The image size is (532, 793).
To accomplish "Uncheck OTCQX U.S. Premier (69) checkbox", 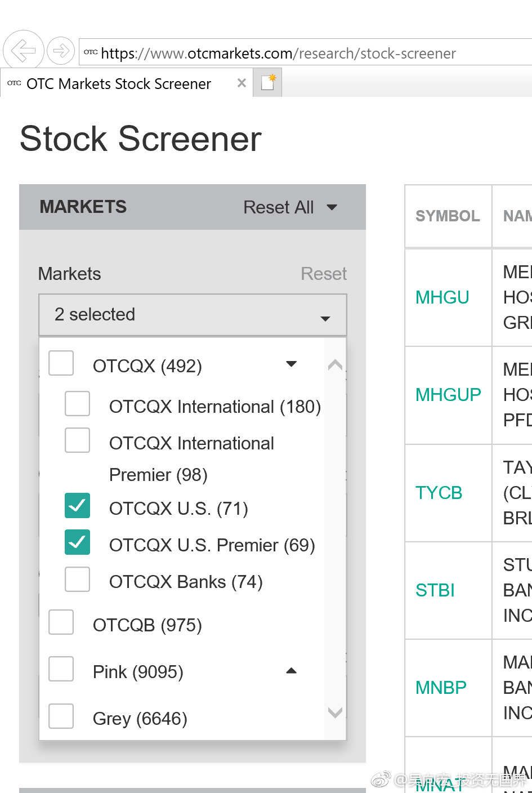I will point(78,542).
